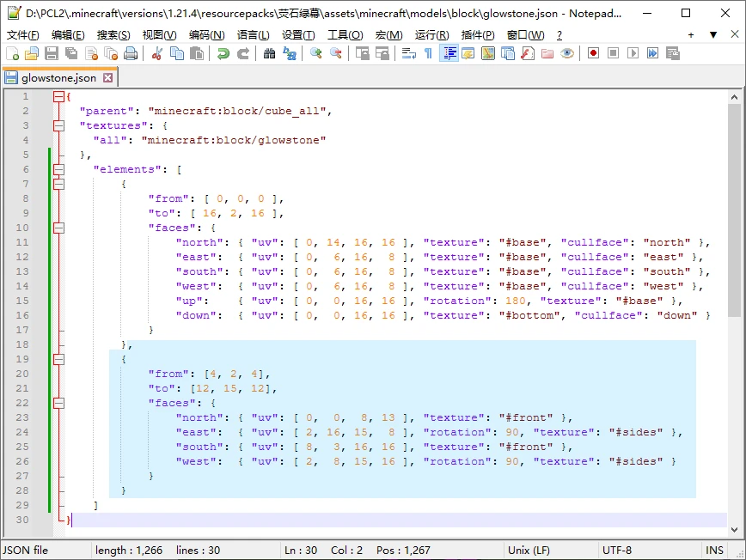Image resolution: width=746 pixels, height=560 pixels.
Task: Click Unix (LF) in status bar
Action: point(529,550)
